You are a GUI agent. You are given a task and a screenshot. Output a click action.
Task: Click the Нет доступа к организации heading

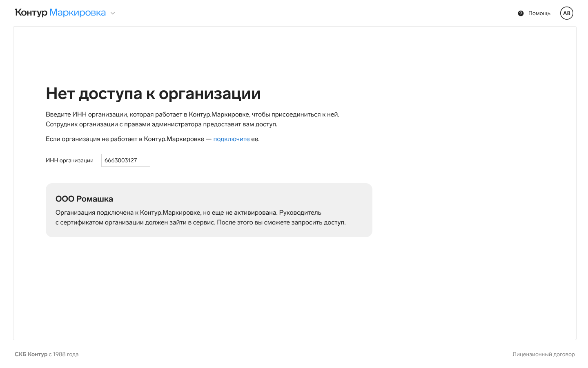[x=153, y=94]
